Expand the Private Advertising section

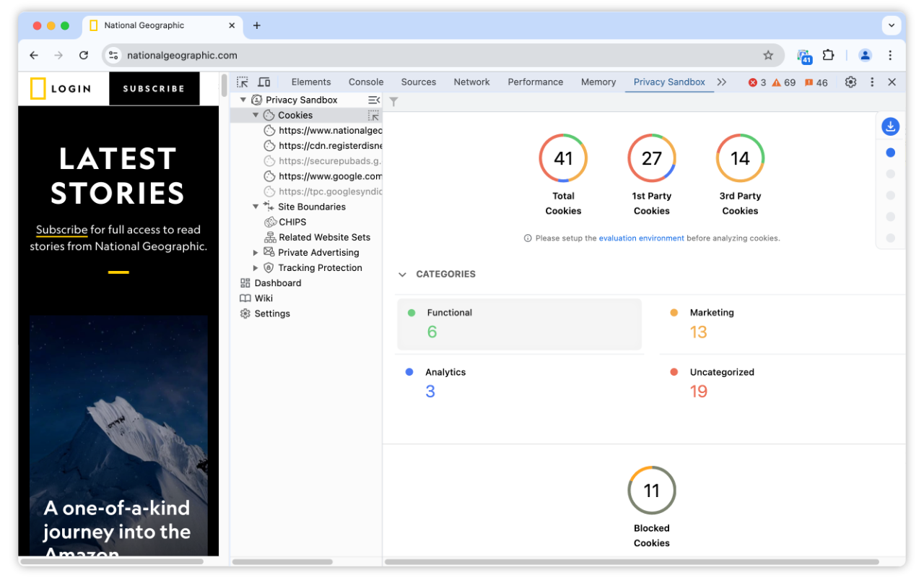pos(256,252)
